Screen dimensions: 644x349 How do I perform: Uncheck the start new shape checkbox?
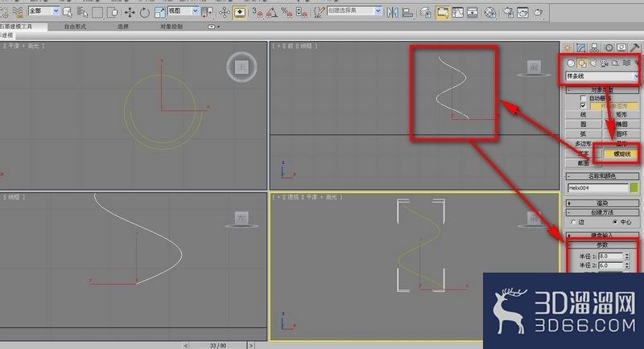(x=583, y=106)
